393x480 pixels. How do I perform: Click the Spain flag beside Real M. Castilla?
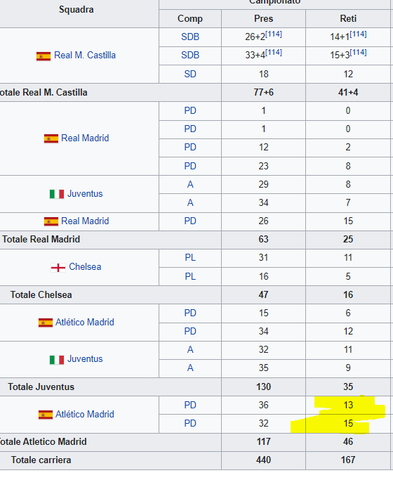(43, 56)
